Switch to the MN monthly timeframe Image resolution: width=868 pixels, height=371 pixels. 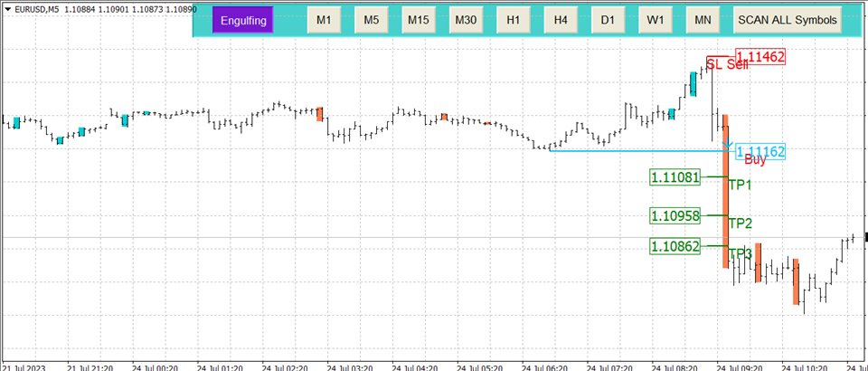coord(702,20)
